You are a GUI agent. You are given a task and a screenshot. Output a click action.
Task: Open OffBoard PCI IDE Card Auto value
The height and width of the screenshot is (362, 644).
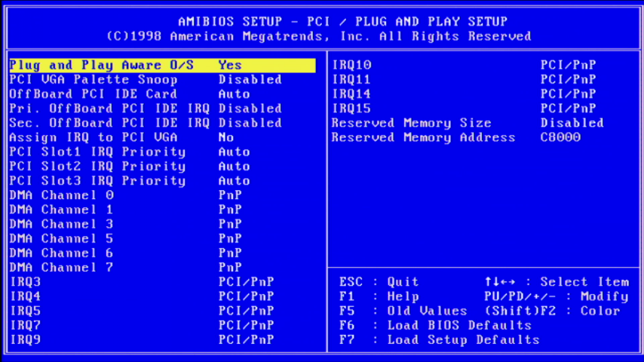point(234,94)
